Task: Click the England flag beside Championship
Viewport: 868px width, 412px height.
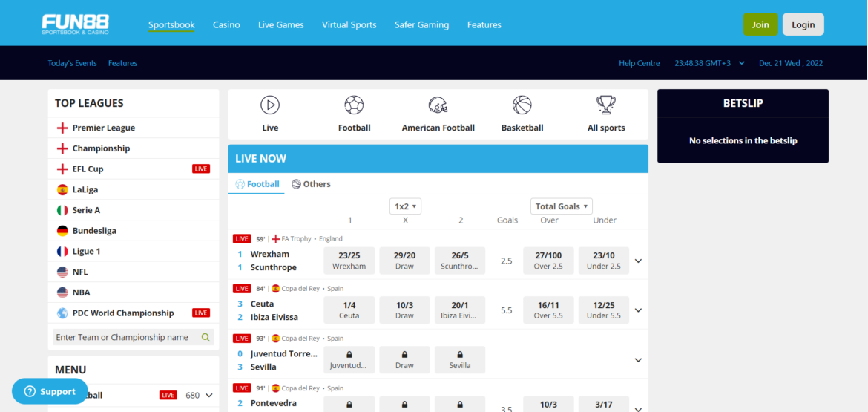Action: [62, 149]
